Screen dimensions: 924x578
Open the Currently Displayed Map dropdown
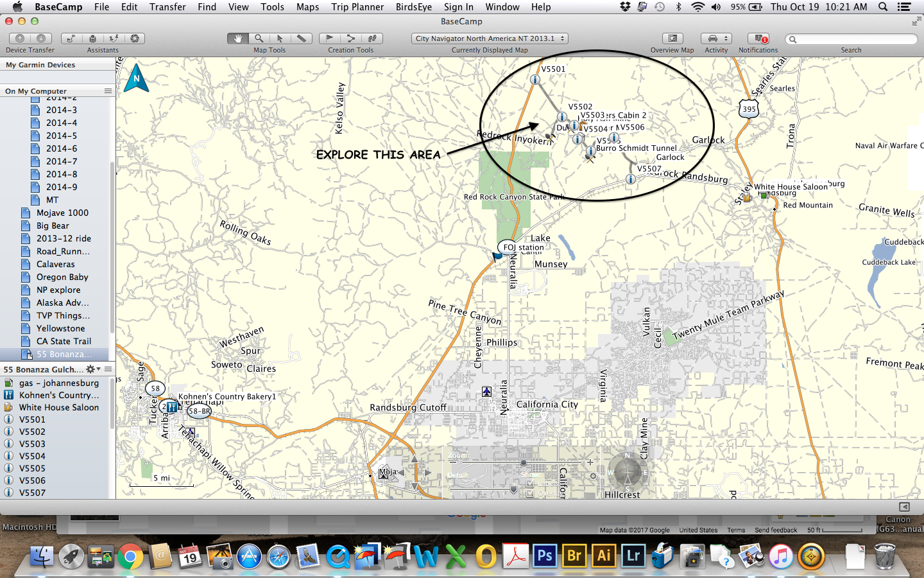pyautogui.click(x=489, y=38)
